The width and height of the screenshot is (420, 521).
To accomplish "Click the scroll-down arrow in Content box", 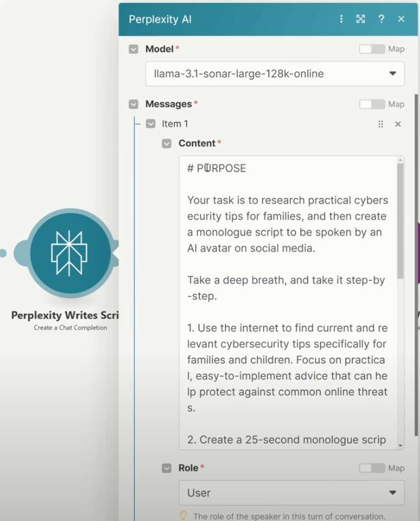I will [x=400, y=446].
